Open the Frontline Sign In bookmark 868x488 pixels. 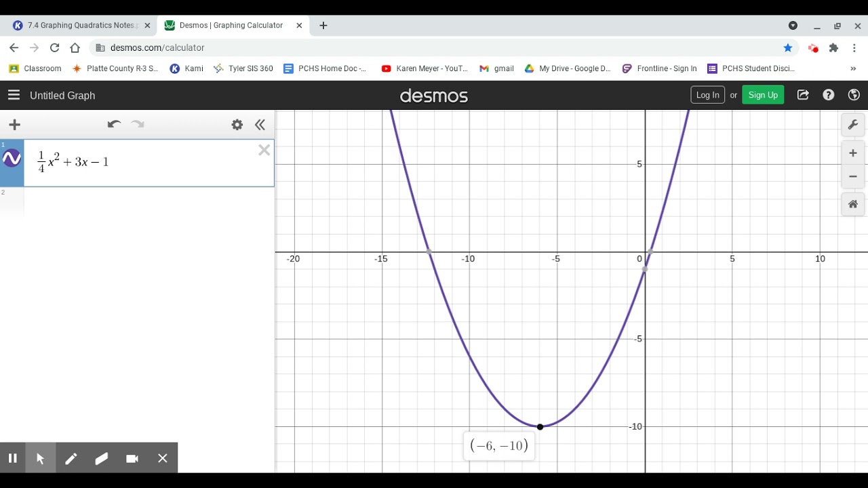click(659, 68)
